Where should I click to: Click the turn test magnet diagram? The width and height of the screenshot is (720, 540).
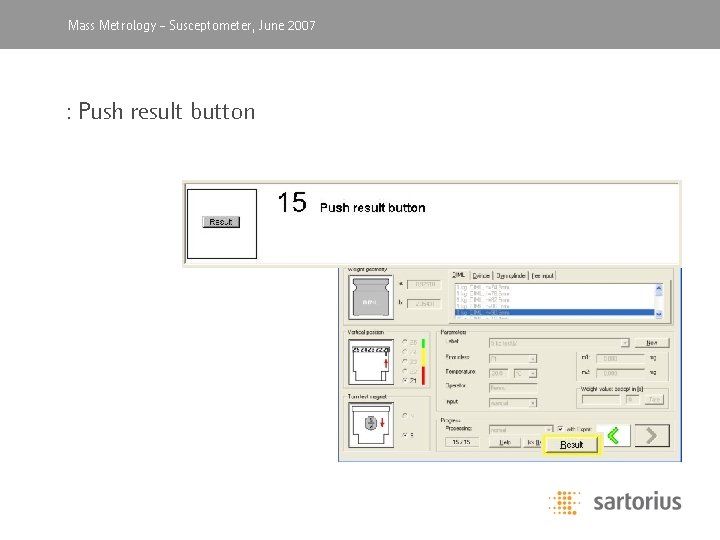coord(371,425)
